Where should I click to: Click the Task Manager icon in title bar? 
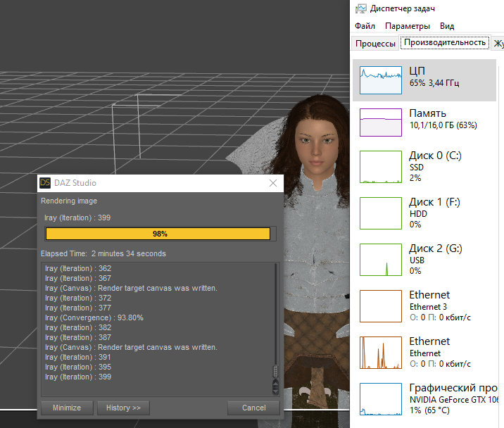(360, 8)
